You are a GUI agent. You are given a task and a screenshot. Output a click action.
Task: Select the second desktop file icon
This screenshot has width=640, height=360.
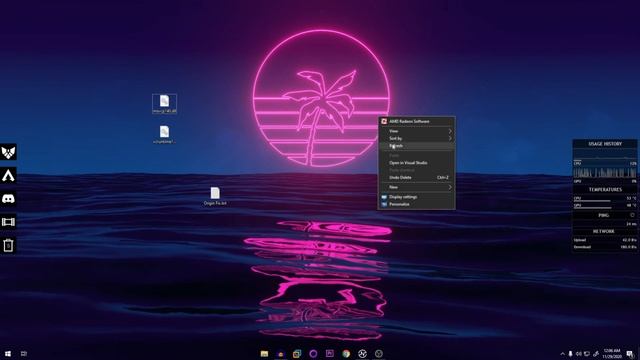pyautogui.click(x=164, y=134)
